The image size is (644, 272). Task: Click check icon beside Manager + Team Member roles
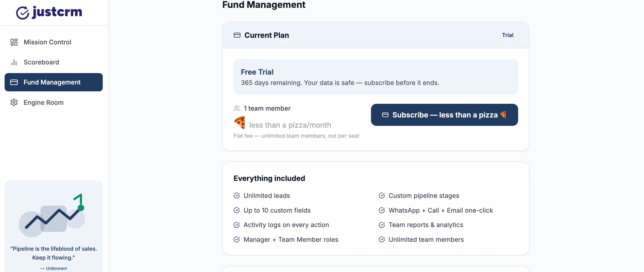pos(237,240)
